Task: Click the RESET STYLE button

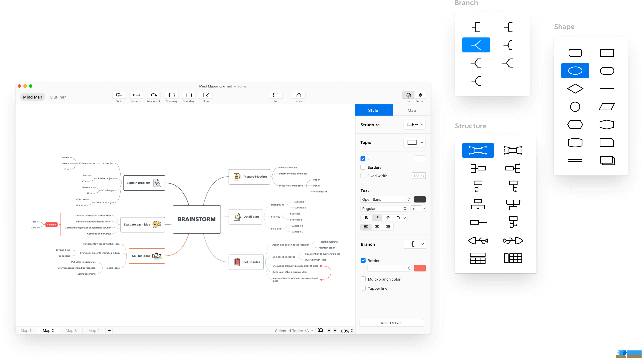Action: point(391,322)
